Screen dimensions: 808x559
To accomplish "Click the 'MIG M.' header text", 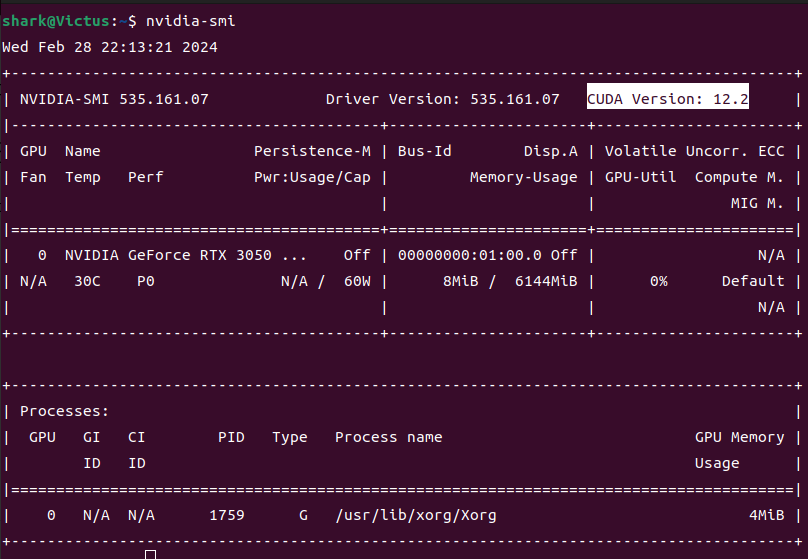I will click(x=758, y=203).
